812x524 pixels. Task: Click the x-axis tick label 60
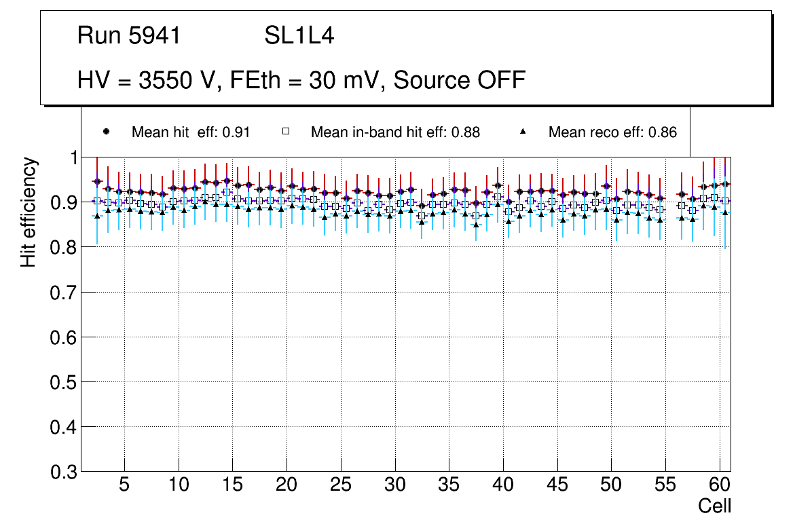(x=720, y=485)
